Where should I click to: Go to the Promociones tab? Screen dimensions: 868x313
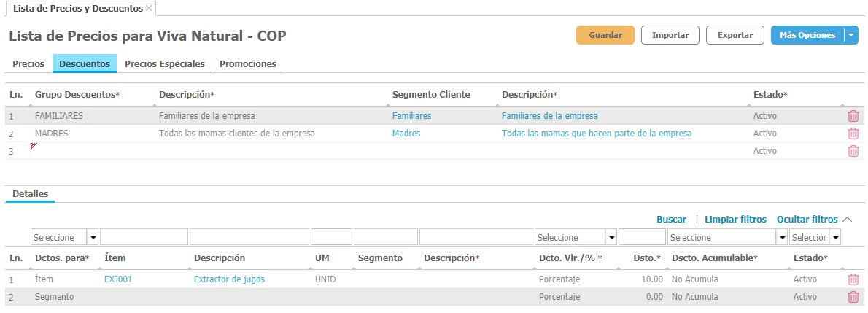(248, 64)
